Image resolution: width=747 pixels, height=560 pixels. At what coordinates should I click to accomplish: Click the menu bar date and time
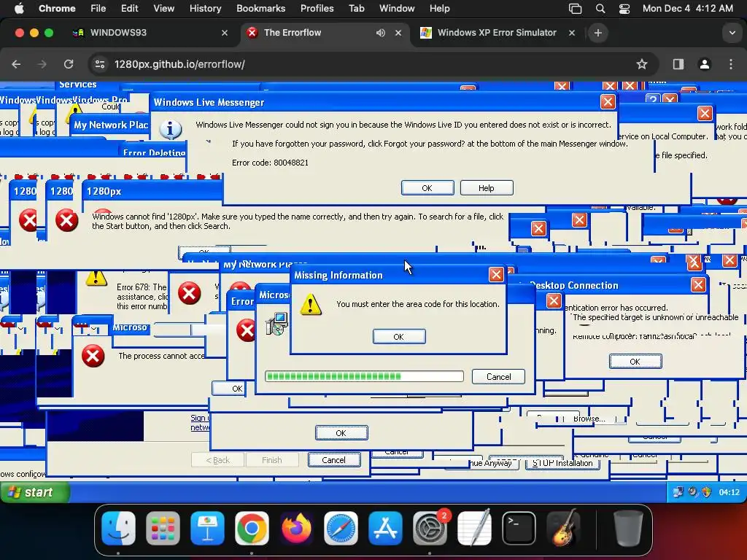687,9
